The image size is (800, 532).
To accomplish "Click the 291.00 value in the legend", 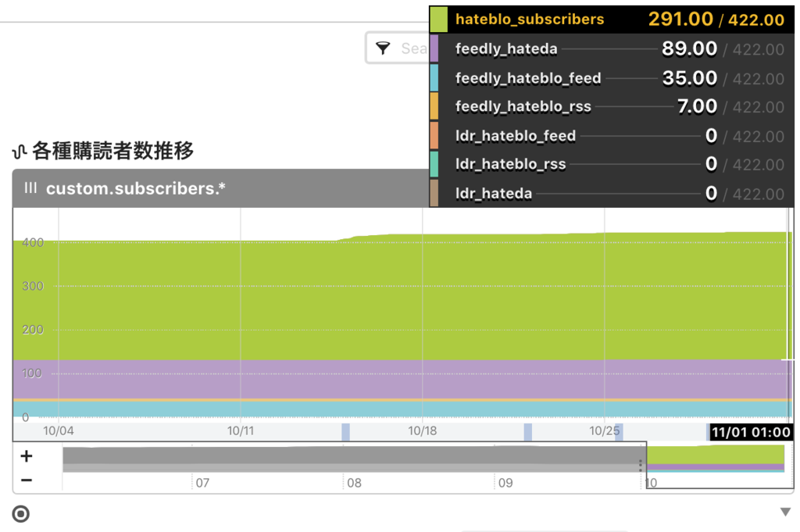I will pyautogui.click(x=680, y=20).
